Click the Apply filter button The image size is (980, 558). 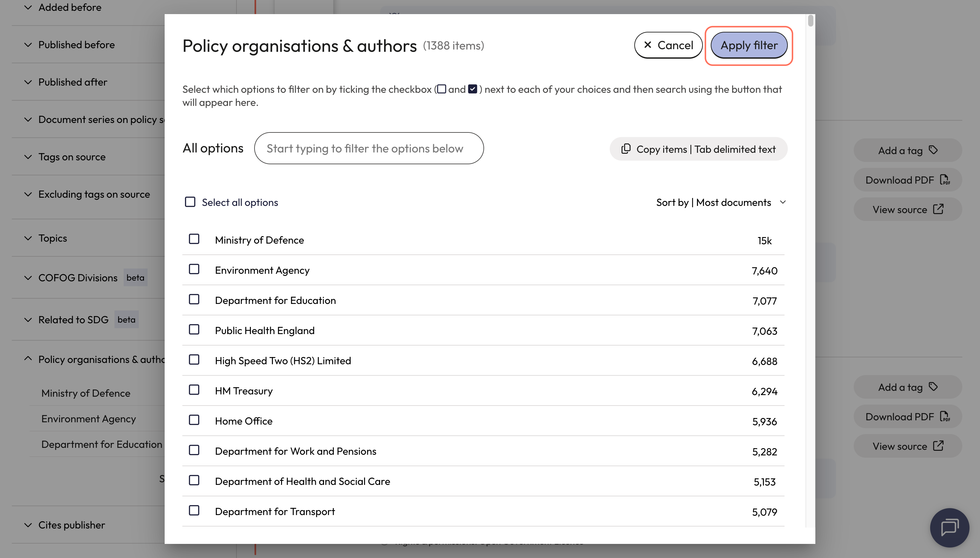point(749,45)
